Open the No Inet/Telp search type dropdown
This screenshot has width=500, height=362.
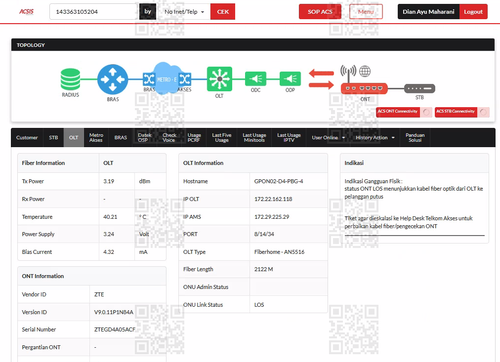tap(184, 12)
